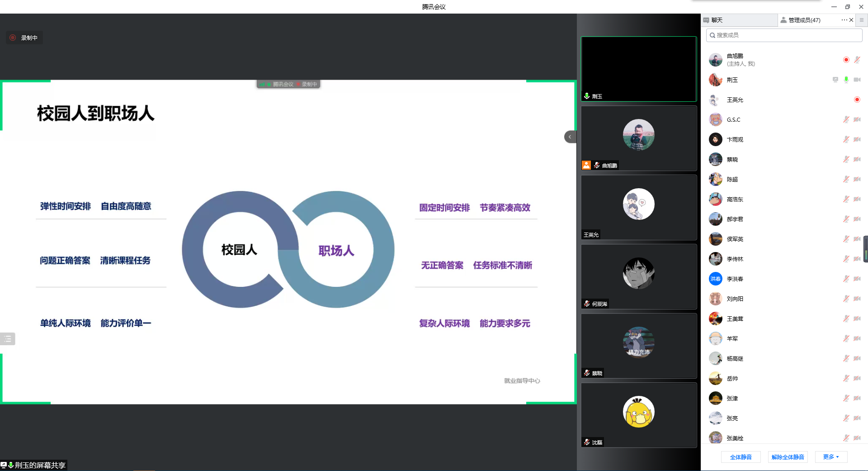Click the red recording icon beside 王英允
This screenshot has width=868, height=471.
point(857,100)
